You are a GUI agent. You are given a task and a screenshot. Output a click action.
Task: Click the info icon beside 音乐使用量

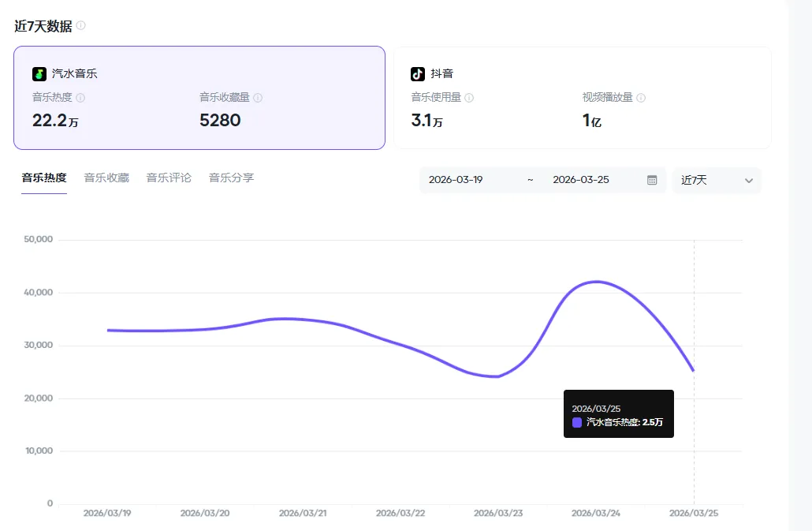tap(467, 99)
